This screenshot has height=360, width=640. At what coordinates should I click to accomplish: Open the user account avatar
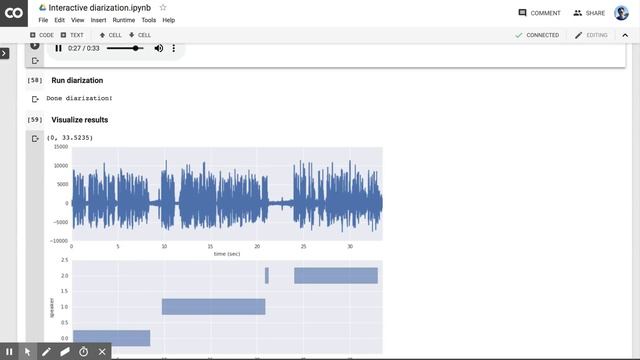(621, 13)
